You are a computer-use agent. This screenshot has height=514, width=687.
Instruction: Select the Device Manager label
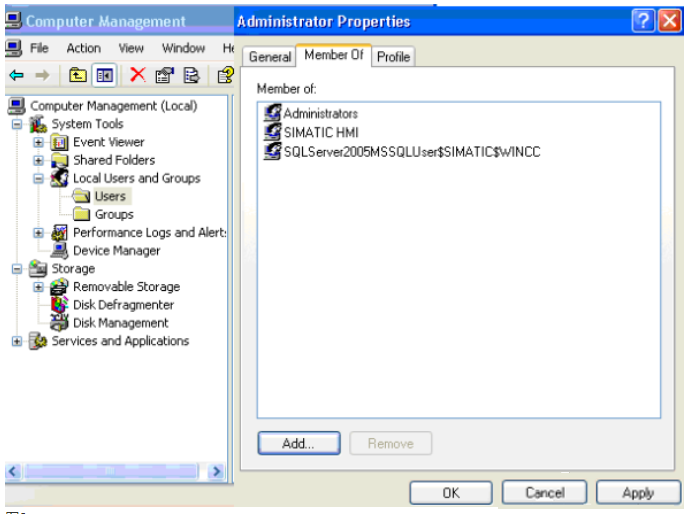click(x=117, y=251)
